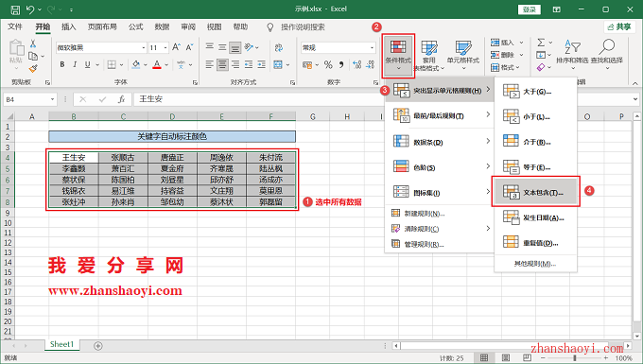This screenshot has height=364, width=643.
Task: Open the 文件 menu tab
Action: 15,27
